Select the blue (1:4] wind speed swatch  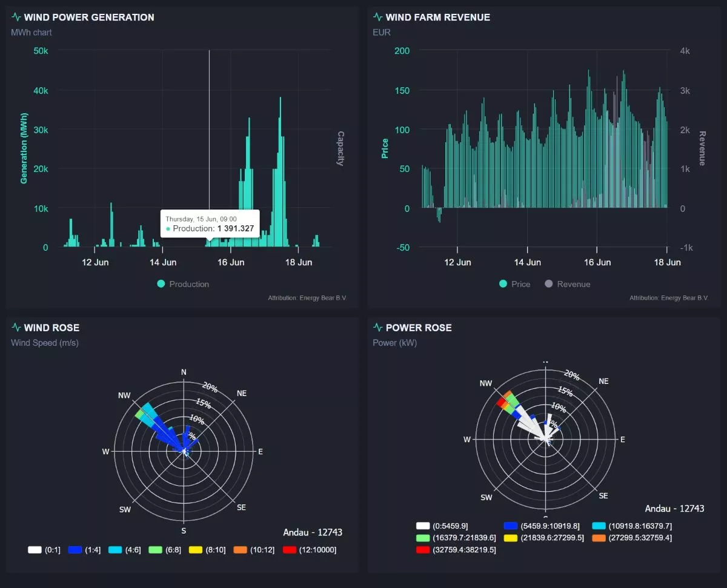coord(75,550)
